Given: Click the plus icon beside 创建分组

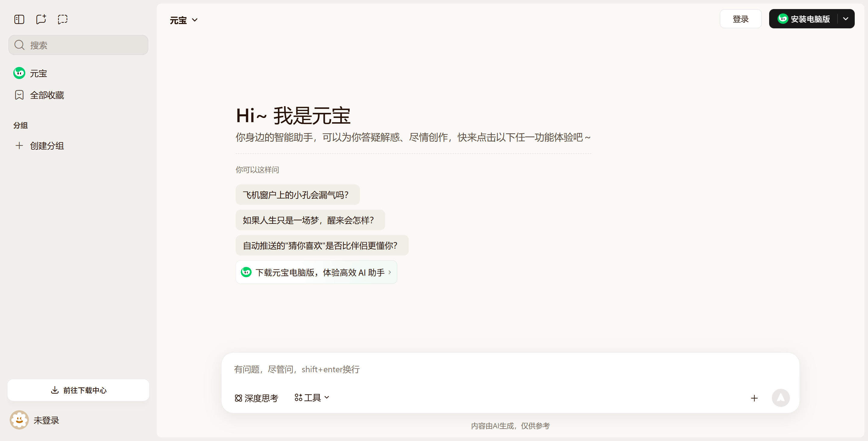Looking at the screenshot, I should click(x=19, y=146).
